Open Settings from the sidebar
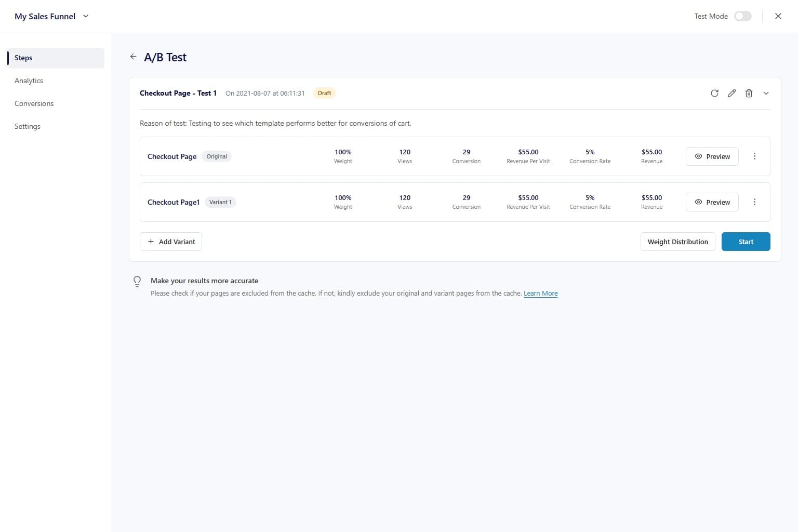The width and height of the screenshot is (798, 532). 28,126
